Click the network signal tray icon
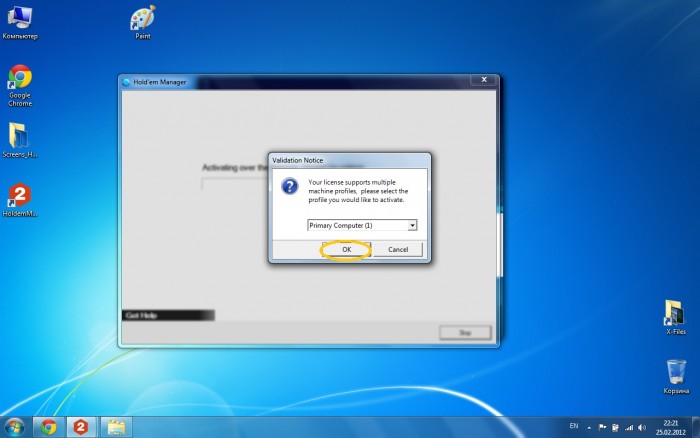The height and width of the screenshot is (438, 700). (629, 428)
